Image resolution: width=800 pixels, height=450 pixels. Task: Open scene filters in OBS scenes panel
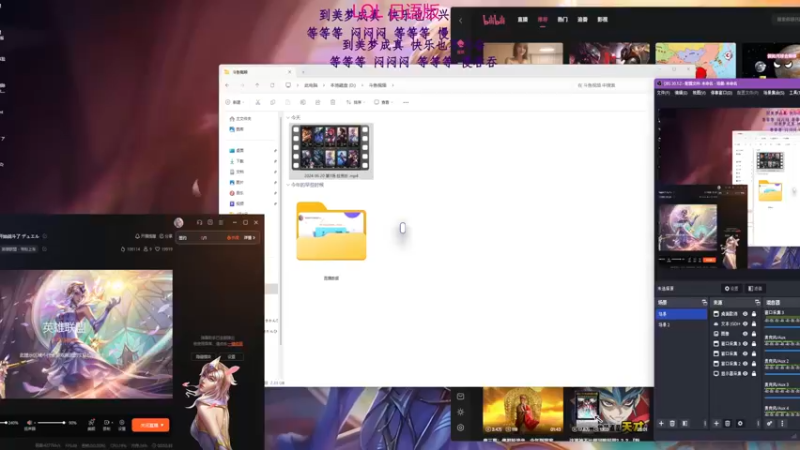point(685,423)
